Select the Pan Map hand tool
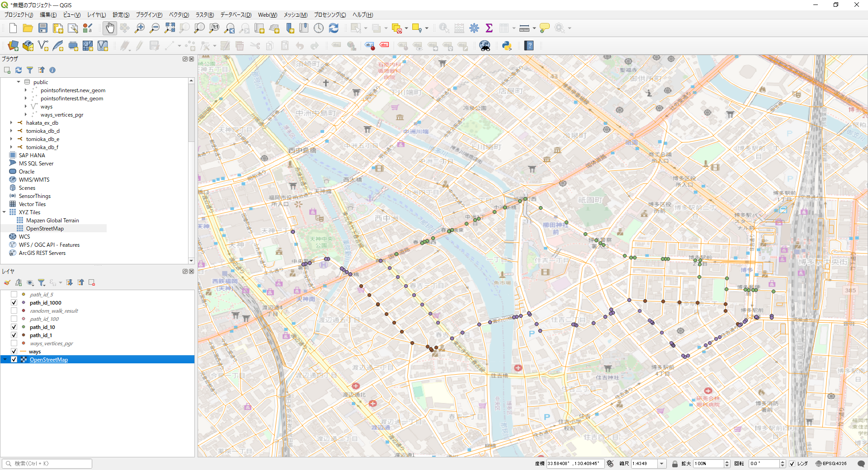 (109, 28)
